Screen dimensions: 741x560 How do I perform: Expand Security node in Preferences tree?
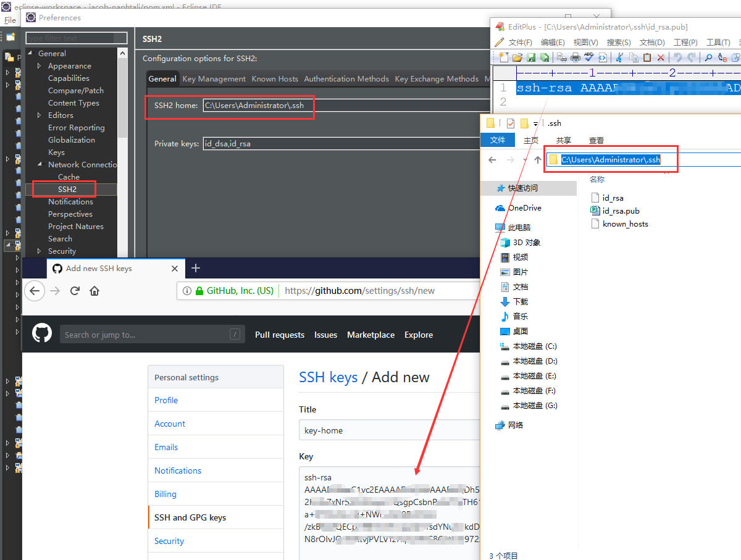(x=40, y=251)
